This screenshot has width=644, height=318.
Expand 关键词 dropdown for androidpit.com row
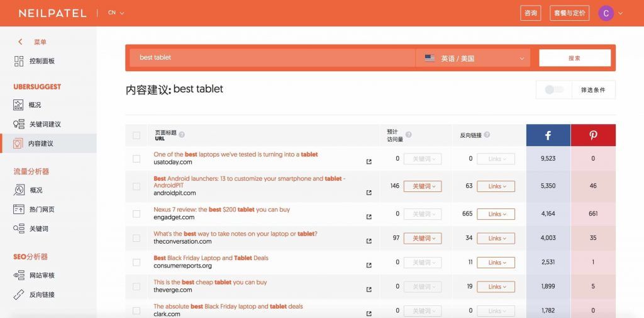click(x=423, y=186)
